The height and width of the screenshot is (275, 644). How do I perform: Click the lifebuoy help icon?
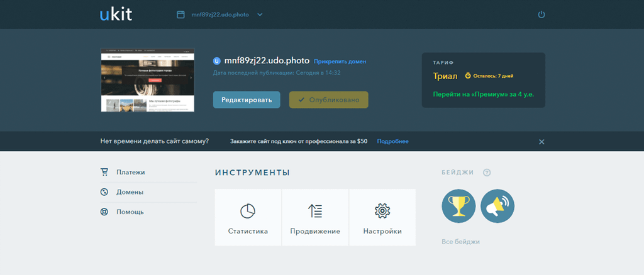click(x=104, y=212)
